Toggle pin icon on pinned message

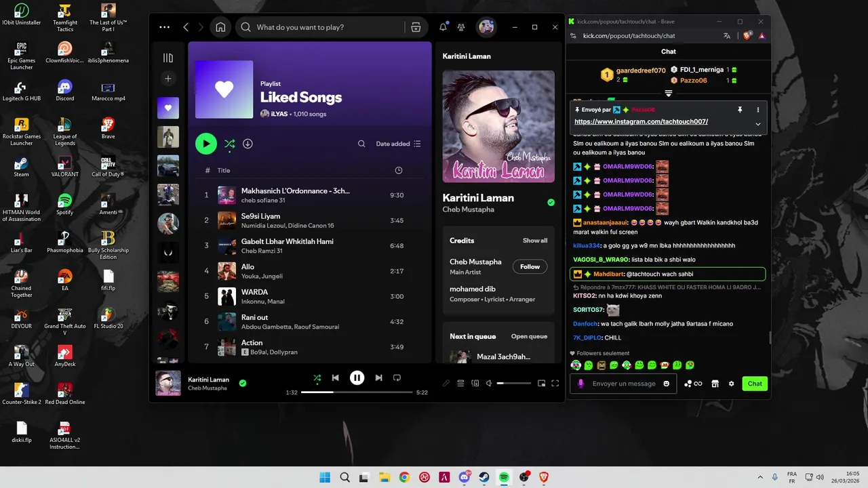(x=740, y=110)
